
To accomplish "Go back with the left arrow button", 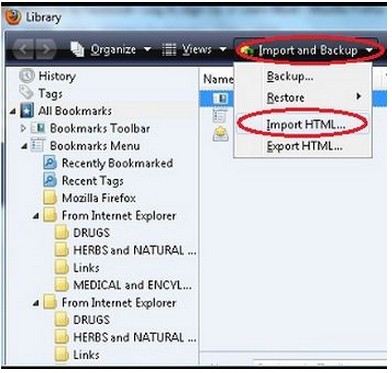I will (x=24, y=49).
